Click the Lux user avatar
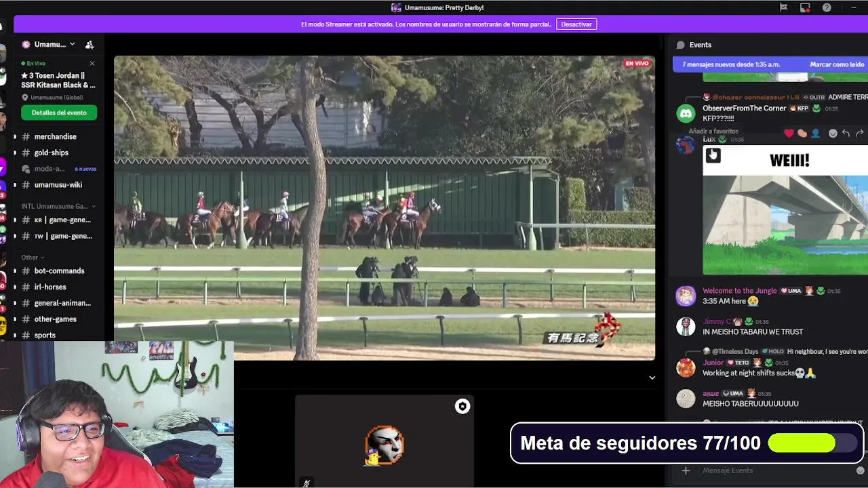The width and height of the screenshot is (868, 488). click(x=686, y=144)
